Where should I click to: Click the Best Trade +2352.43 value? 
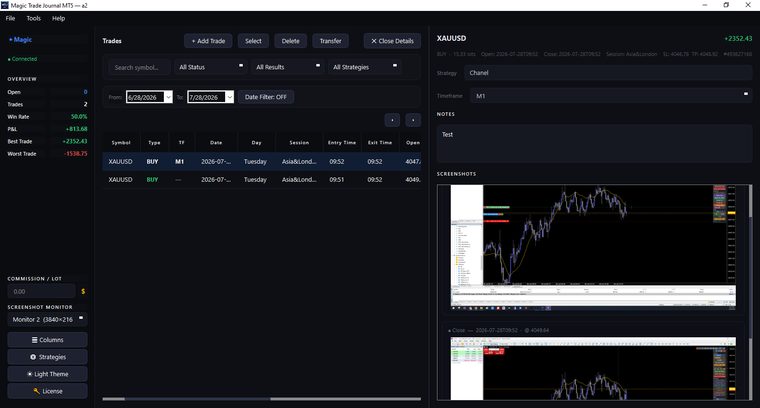(75, 141)
